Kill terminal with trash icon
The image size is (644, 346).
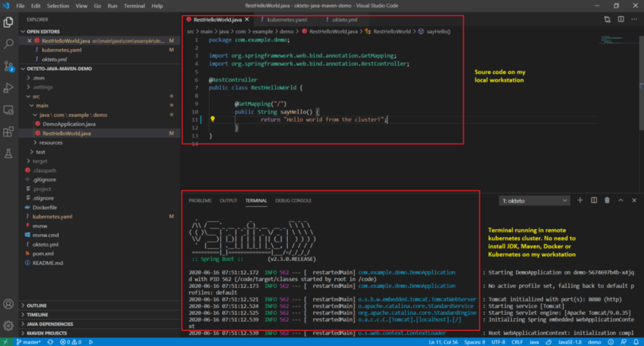607,200
